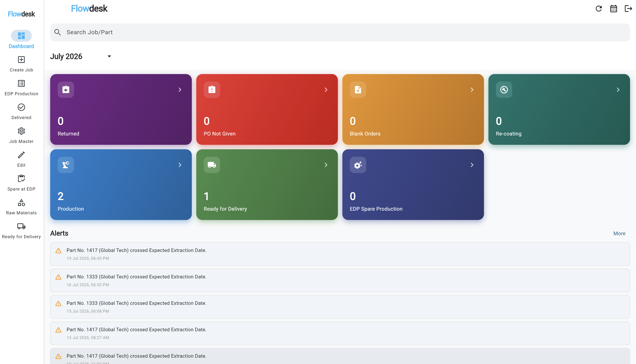Click warning icon of 13 Jul 2026 alert

[x=58, y=330]
